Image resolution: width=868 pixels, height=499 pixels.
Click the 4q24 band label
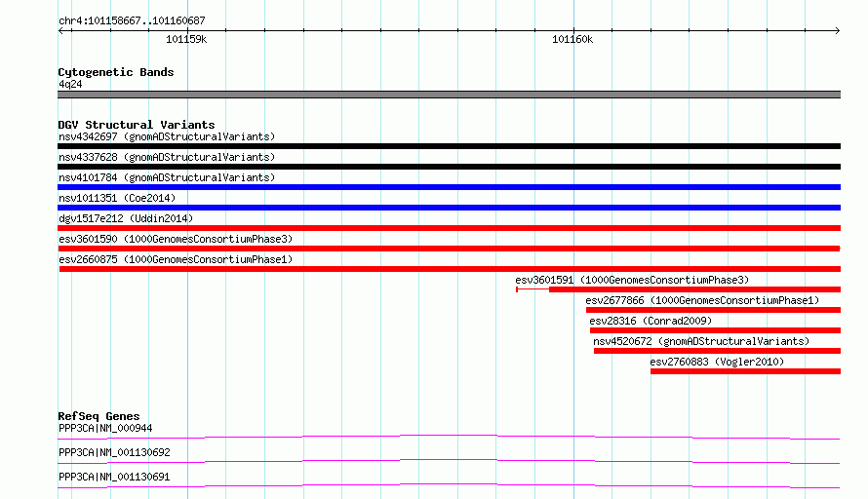(70, 84)
